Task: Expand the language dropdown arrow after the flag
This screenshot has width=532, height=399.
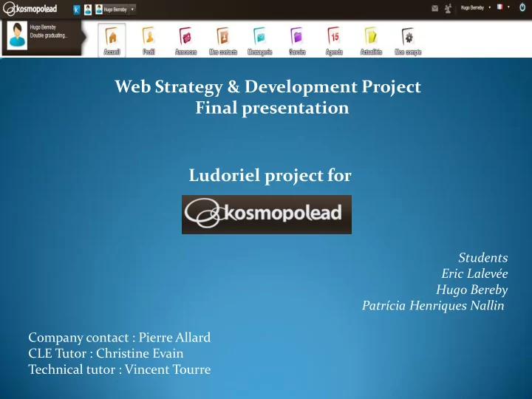Action: pyautogui.click(x=508, y=7)
